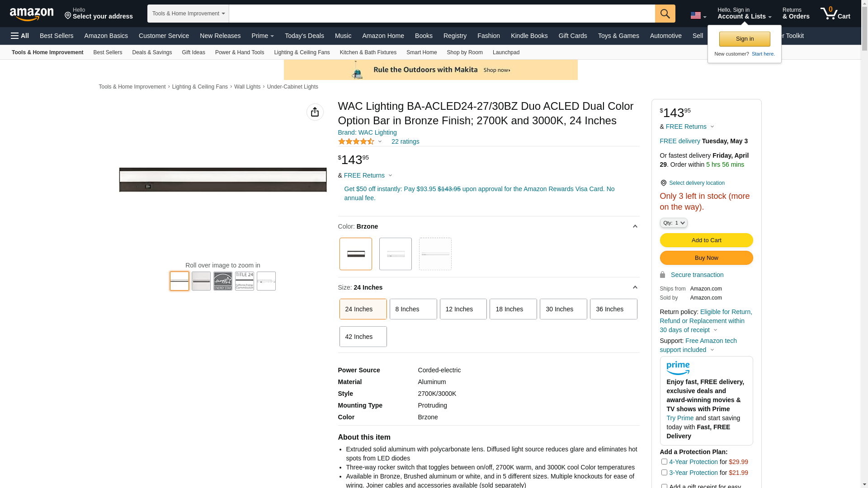Click the Select delivery location pin
The image size is (868, 488).
tap(663, 183)
